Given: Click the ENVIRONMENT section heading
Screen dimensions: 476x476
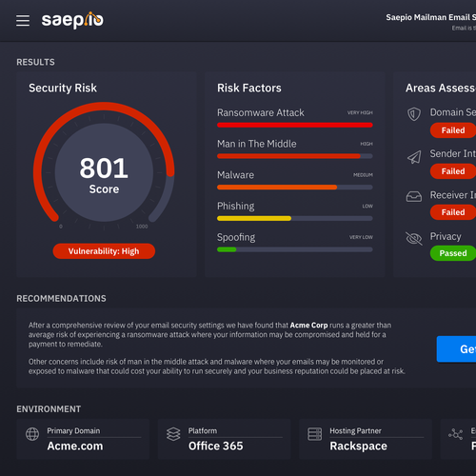Looking at the screenshot, I should (49, 409).
